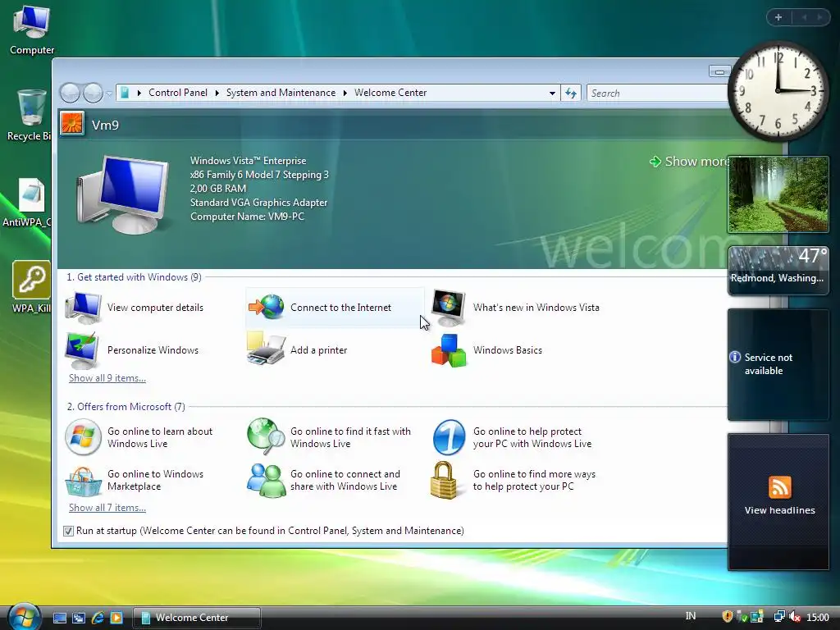
Task: Select the connect and share people icon
Action: [267, 481]
